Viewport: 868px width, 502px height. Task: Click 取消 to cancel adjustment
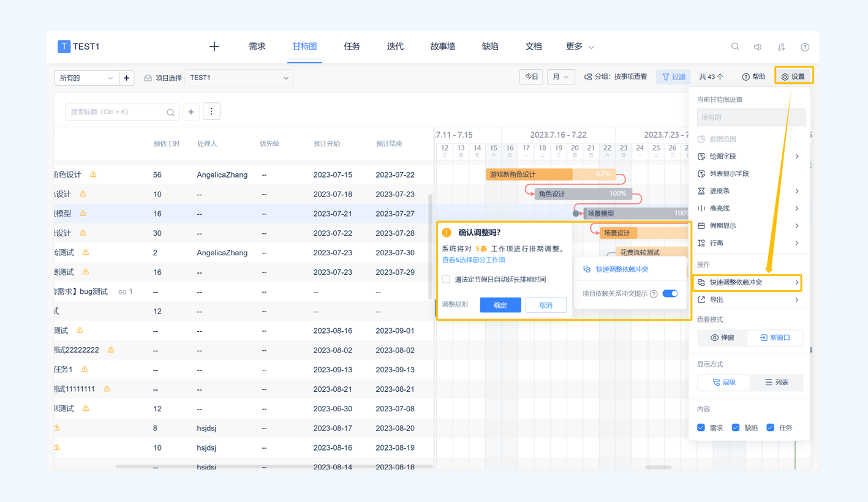coord(546,305)
